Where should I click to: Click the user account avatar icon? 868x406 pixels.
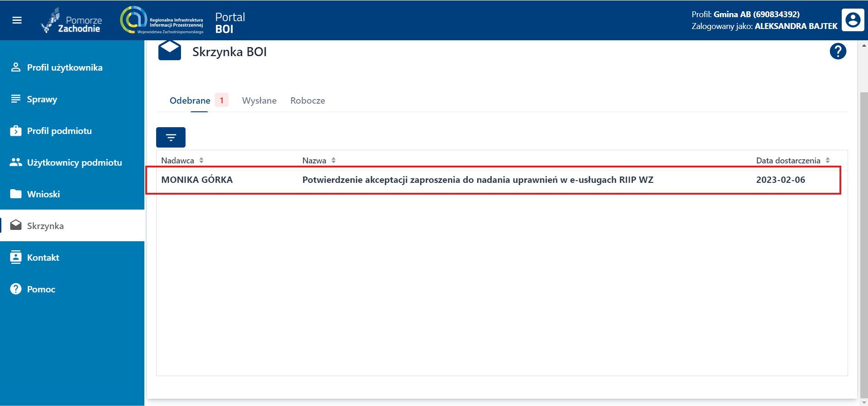click(853, 20)
